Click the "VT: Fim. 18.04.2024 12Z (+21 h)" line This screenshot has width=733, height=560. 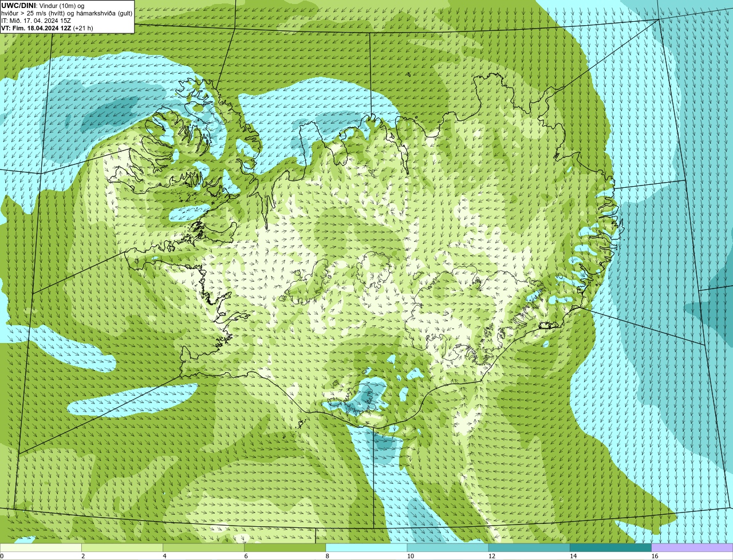[x=47, y=28]
